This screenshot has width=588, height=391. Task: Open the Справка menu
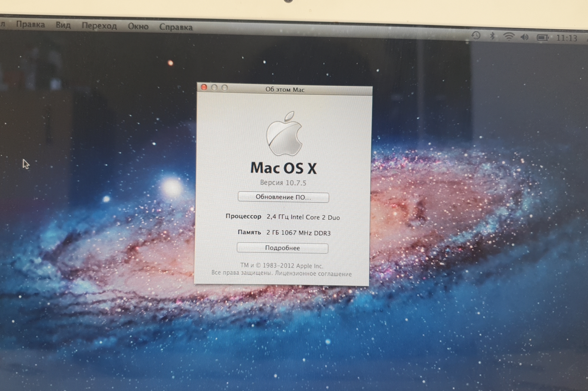point(176,27)
